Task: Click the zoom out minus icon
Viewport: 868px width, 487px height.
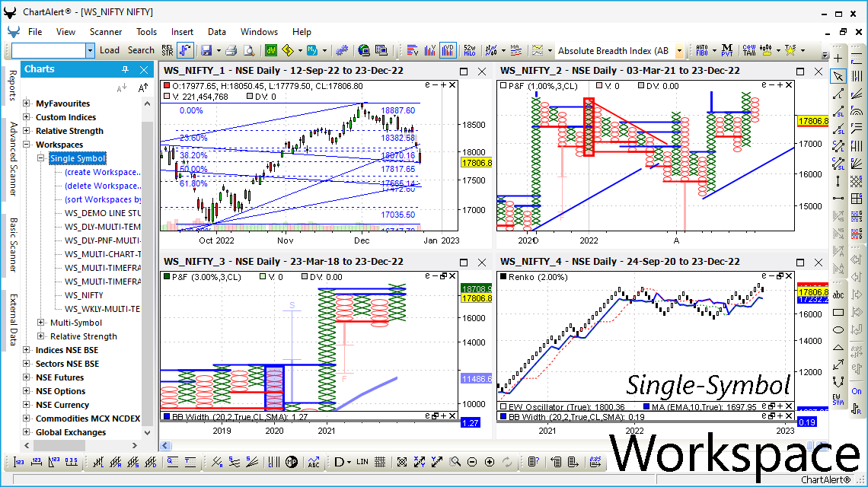Action: tap(472, 462)
